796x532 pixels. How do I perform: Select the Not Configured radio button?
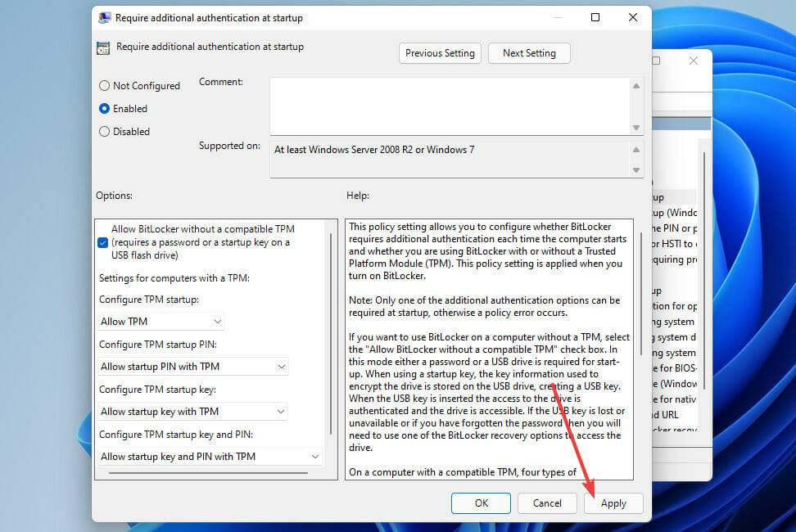coord(105,85)
